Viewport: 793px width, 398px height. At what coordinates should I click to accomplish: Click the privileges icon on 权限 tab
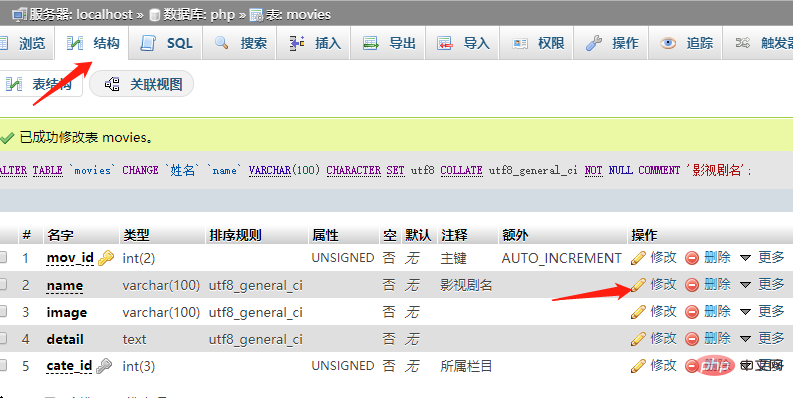(520, 44)
